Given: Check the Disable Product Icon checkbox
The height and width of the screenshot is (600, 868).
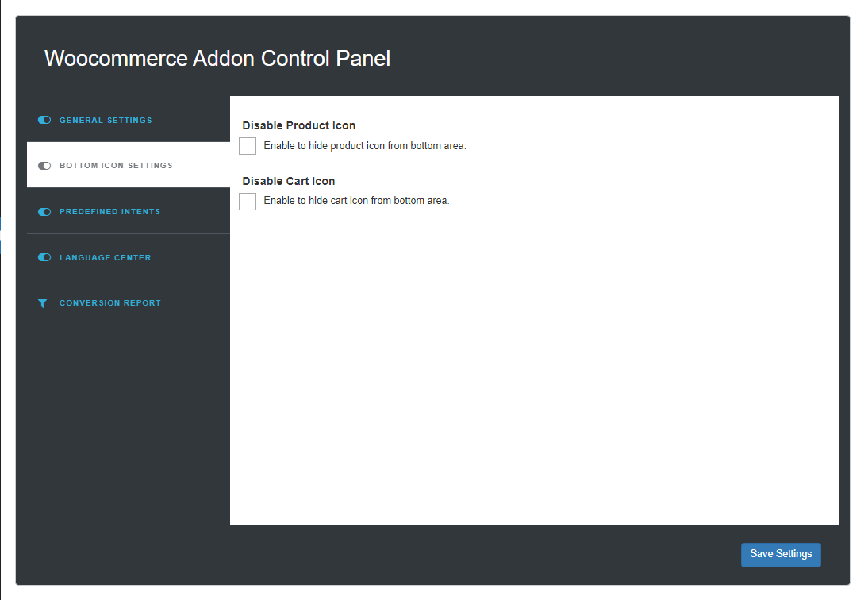Looking at the screenshot, I should coord(248,146).
